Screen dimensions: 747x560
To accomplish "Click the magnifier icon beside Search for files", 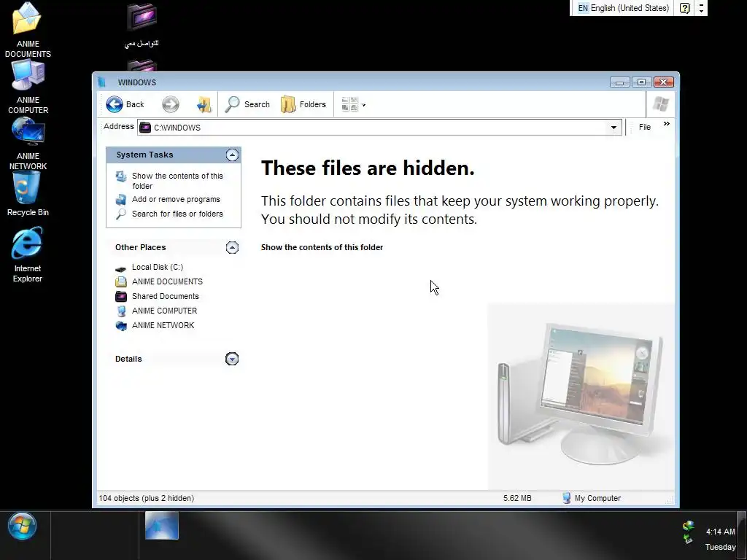I will [x=121, y=214].
